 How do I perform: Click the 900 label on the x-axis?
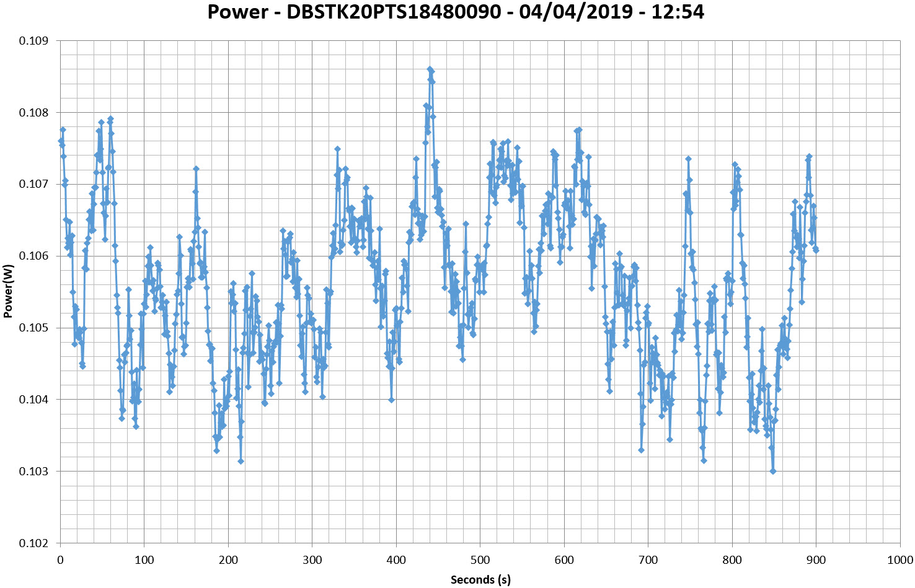pos(816,561)
